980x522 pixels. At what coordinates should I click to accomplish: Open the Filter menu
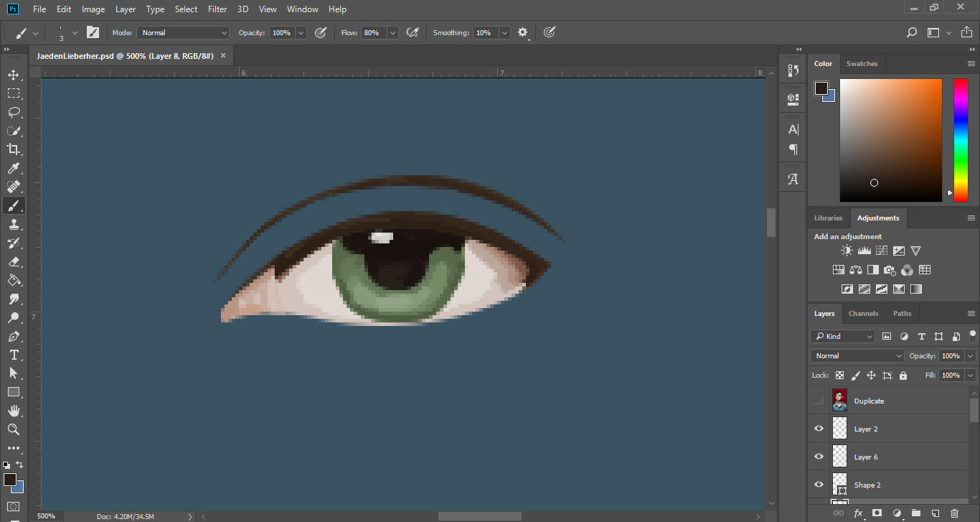coord(217,9)
